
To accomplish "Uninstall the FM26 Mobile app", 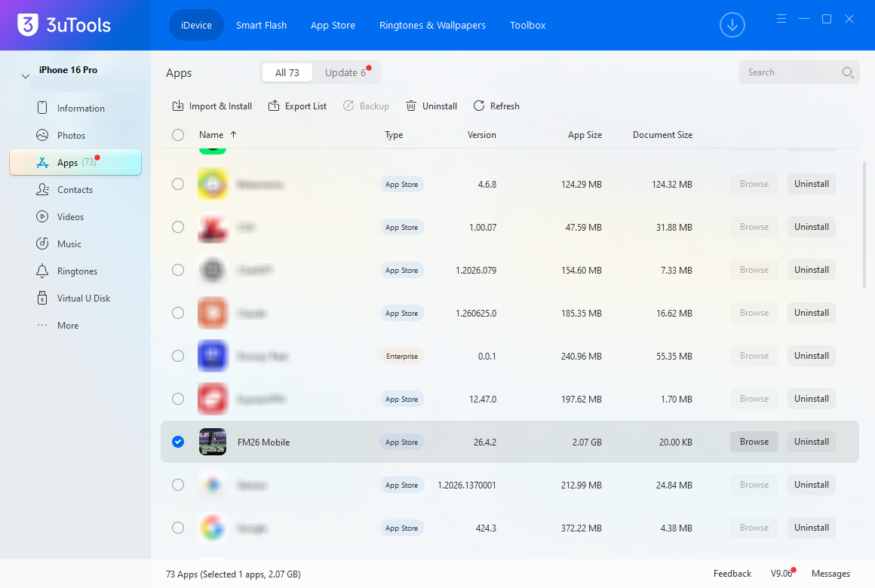I will (x=812, y=442).
